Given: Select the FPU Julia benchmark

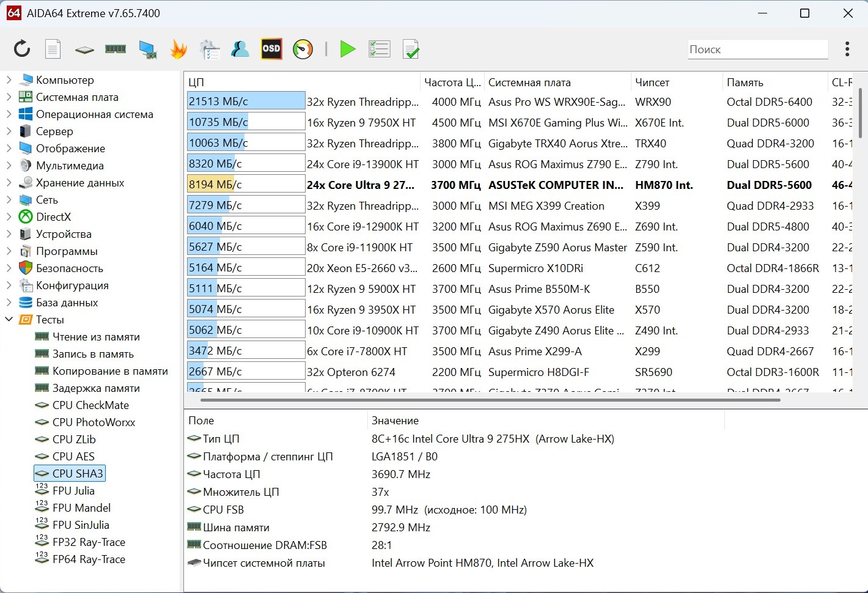Looking at the screenshot, I should [x=73, y=491].
